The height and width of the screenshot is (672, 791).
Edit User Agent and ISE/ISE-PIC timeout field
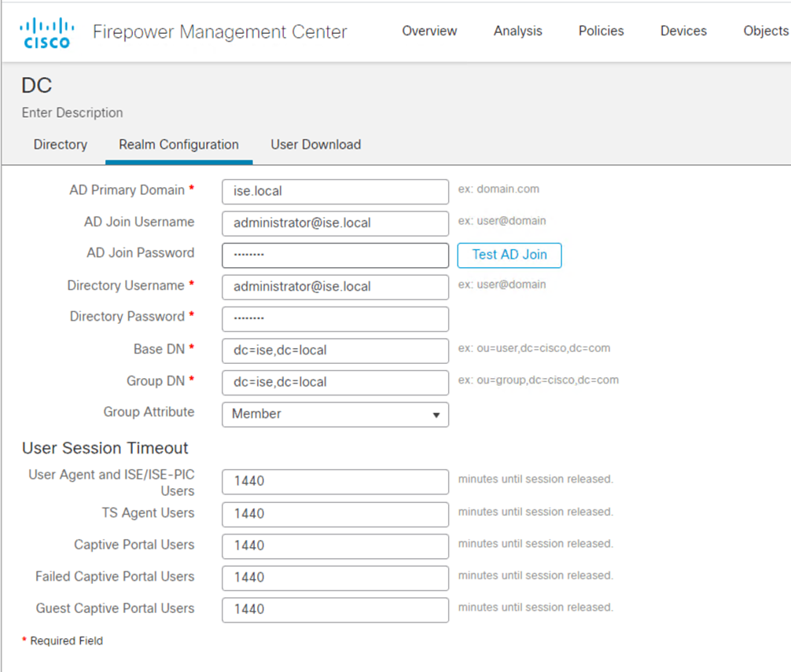[x=335, y=482]
